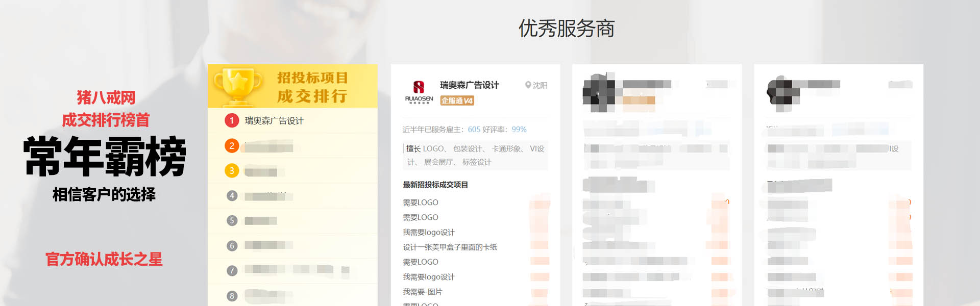Open the 设计一张美甲盒子里面的卡纸 project
980x306 pixels.
point(450,247)
